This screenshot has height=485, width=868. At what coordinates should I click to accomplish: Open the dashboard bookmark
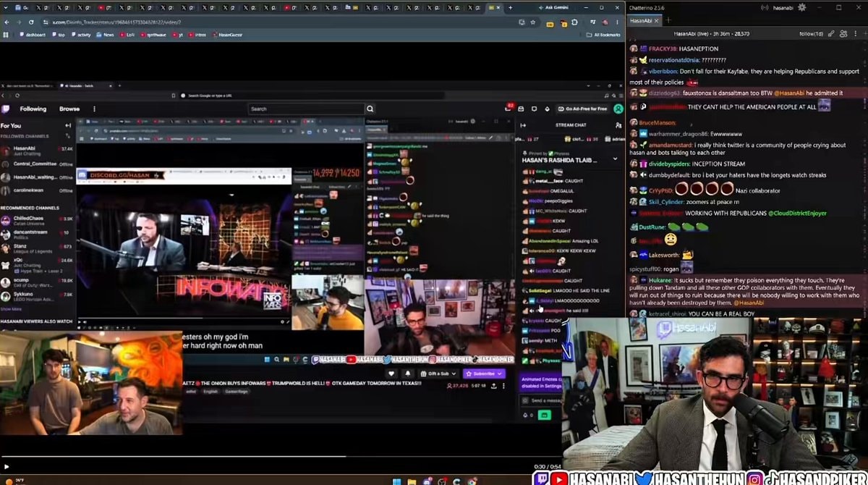tap(33, 35)
